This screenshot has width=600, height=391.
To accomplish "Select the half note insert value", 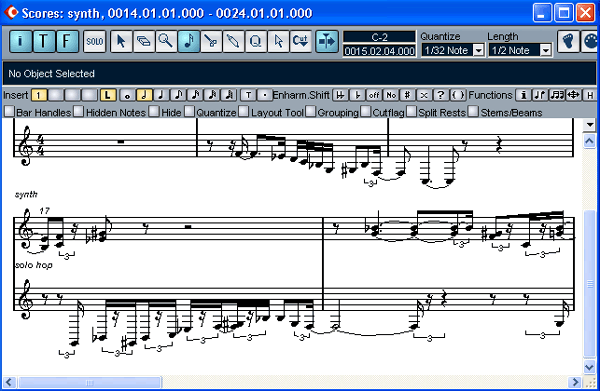I will pos(145,95).
